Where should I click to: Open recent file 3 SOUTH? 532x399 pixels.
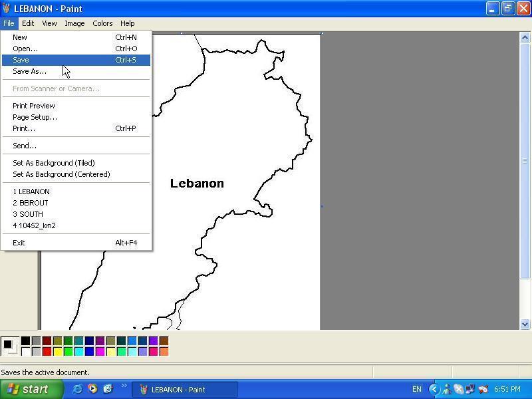point(76,214)
